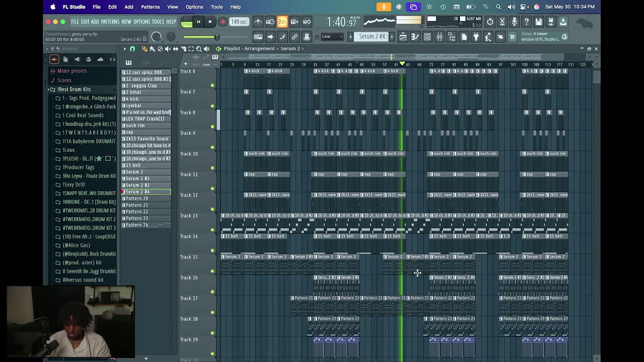The image size is (644, 362).
Task: Open the Playlist view icon
Action: [x=403, y=37]
